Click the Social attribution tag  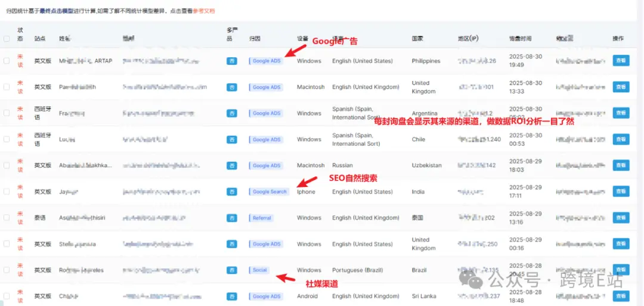click(259, 270)
